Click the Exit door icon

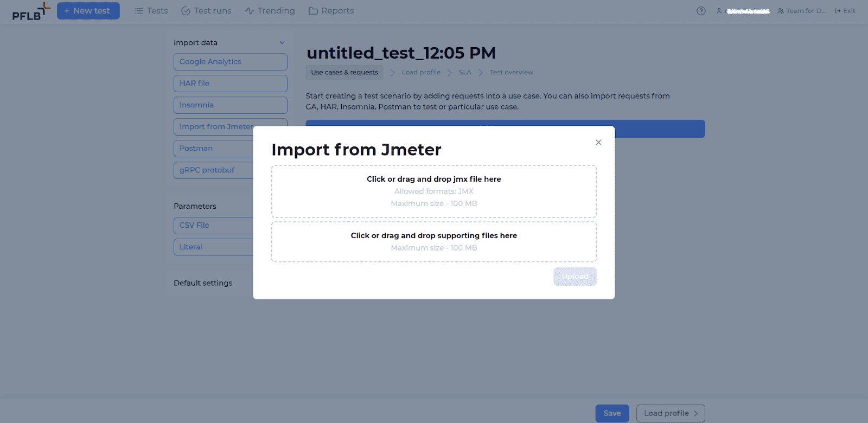pos(838,11)
